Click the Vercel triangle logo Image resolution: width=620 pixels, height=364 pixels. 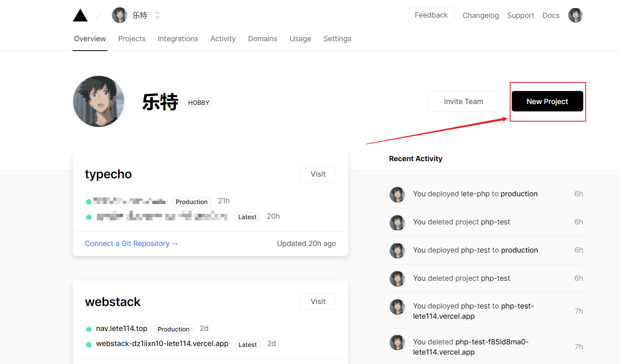(x=80, y=16)
